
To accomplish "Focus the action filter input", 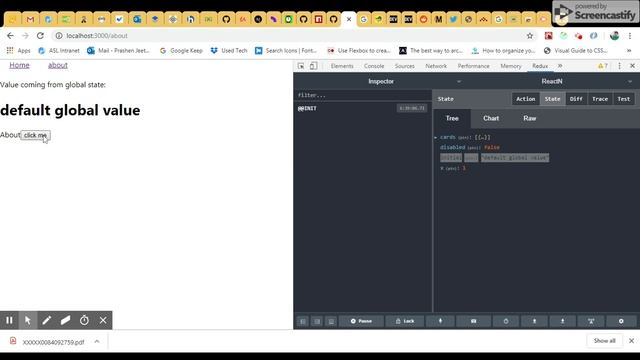I will pos(362,95).
